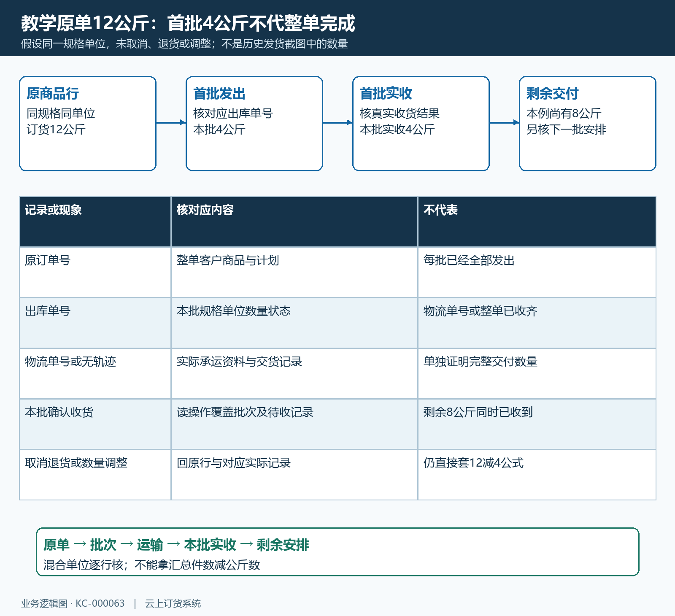This screenshot has width=675, height=616.
Task: Click the 首批实收 heading
Action: 386,94
